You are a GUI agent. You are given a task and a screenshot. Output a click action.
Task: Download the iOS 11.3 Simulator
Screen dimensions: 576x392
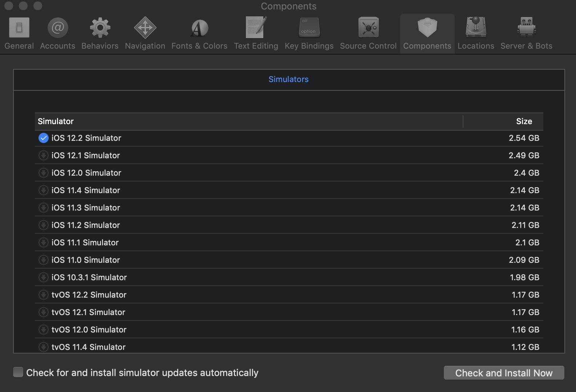tap(44, 208)
